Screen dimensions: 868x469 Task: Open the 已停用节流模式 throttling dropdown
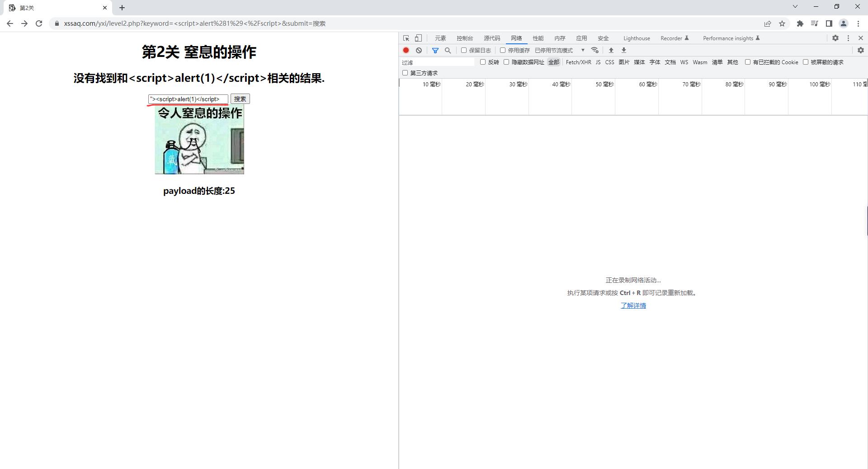[560, 50]
